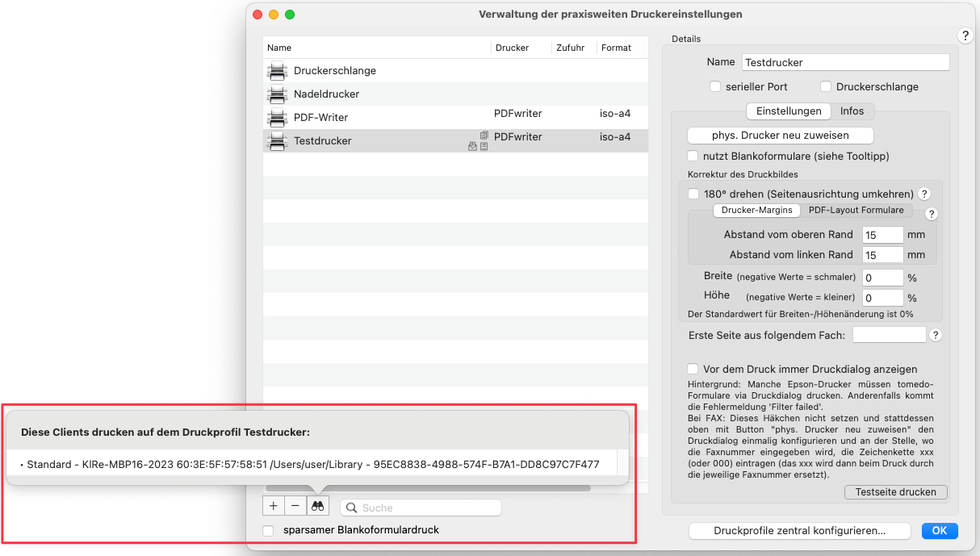Click the magnifier icon in the Suche field

click(352, 508)
